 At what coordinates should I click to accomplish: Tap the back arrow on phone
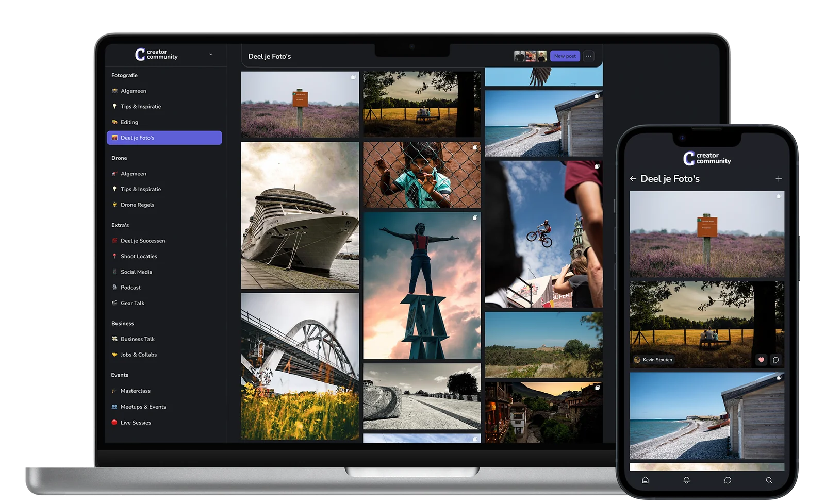click(633, 179)
